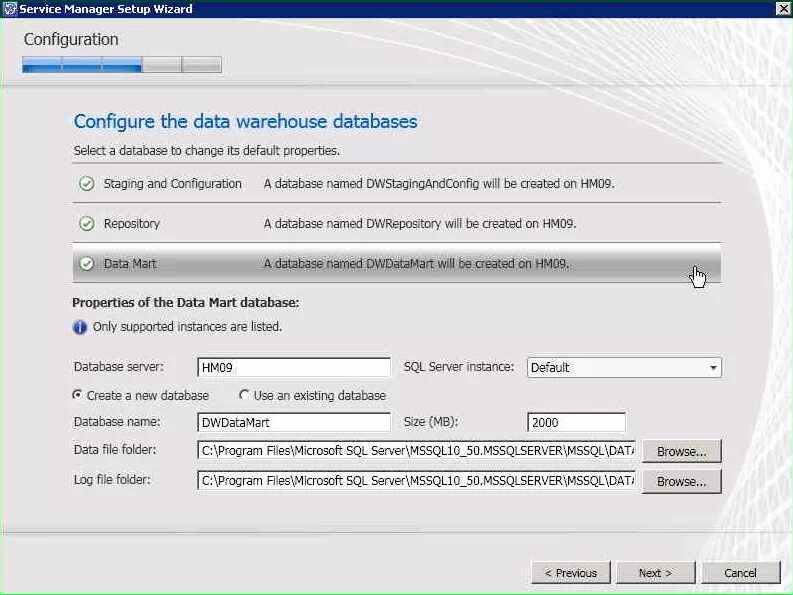The height and width of the screenshot is (595, 793).
Task: Click the Size (MB) input field
Action: (576, 423)
